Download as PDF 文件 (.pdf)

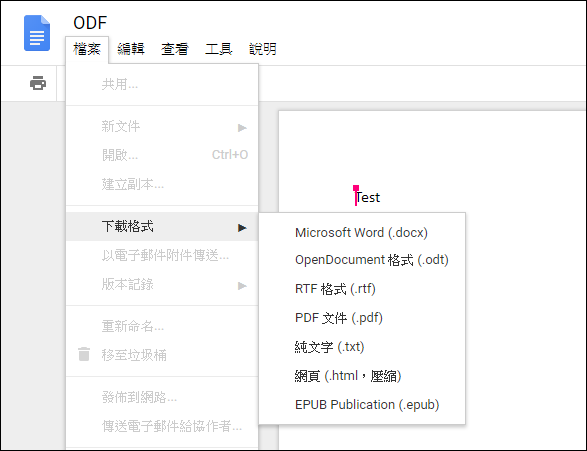coord(362,318)
